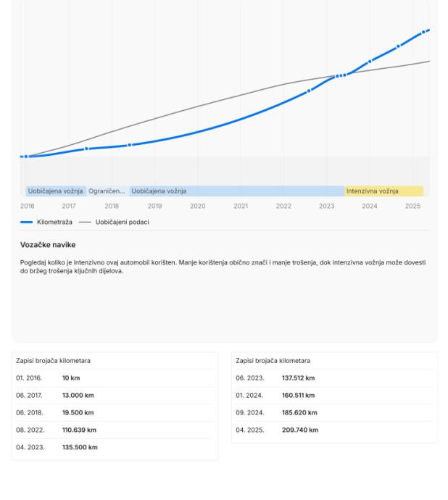Click the mileage data point at early 2024

pyautogui.click(x=370, y=62)
